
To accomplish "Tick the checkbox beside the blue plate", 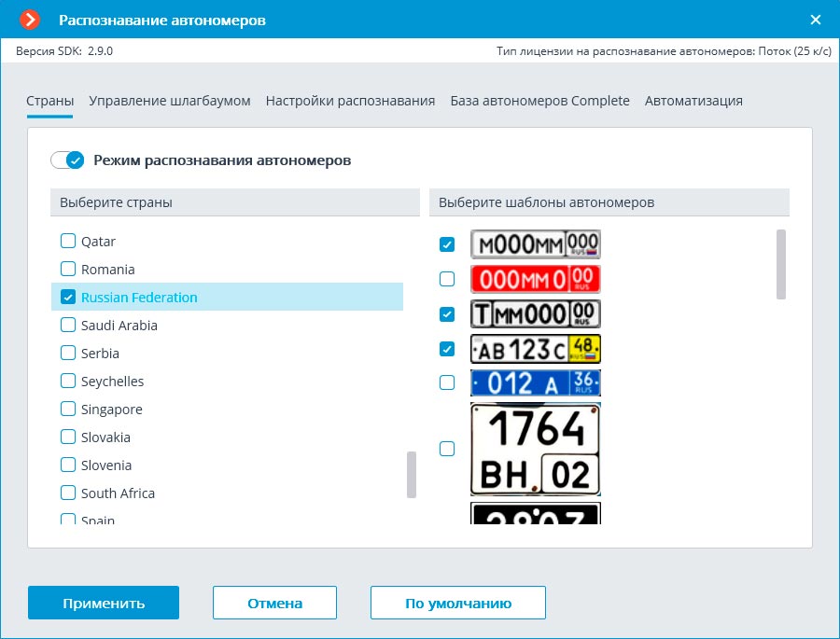I will 447,382.
